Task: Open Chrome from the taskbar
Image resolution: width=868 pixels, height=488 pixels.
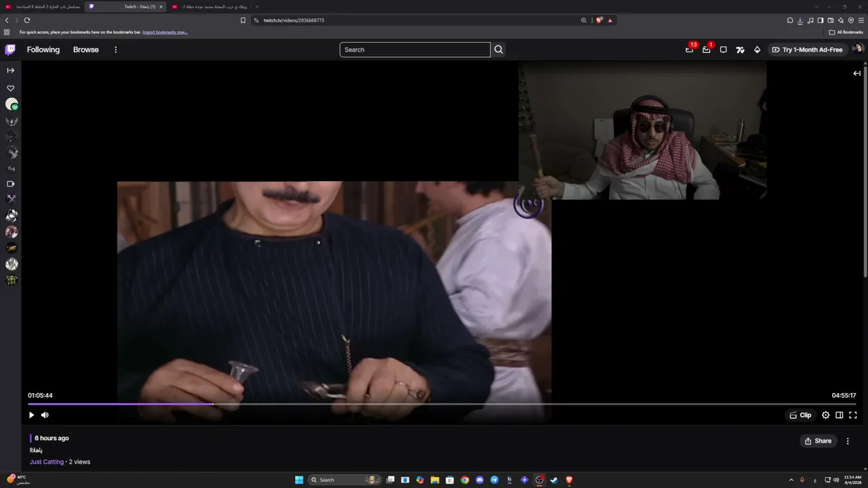Action: pyautogui.click(x=465, y=480)
